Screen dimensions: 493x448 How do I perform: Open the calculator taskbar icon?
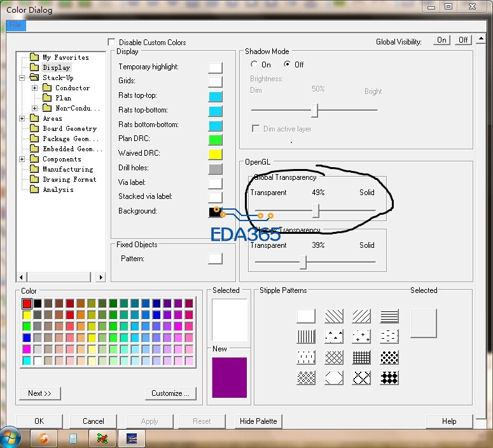(73, 438)
